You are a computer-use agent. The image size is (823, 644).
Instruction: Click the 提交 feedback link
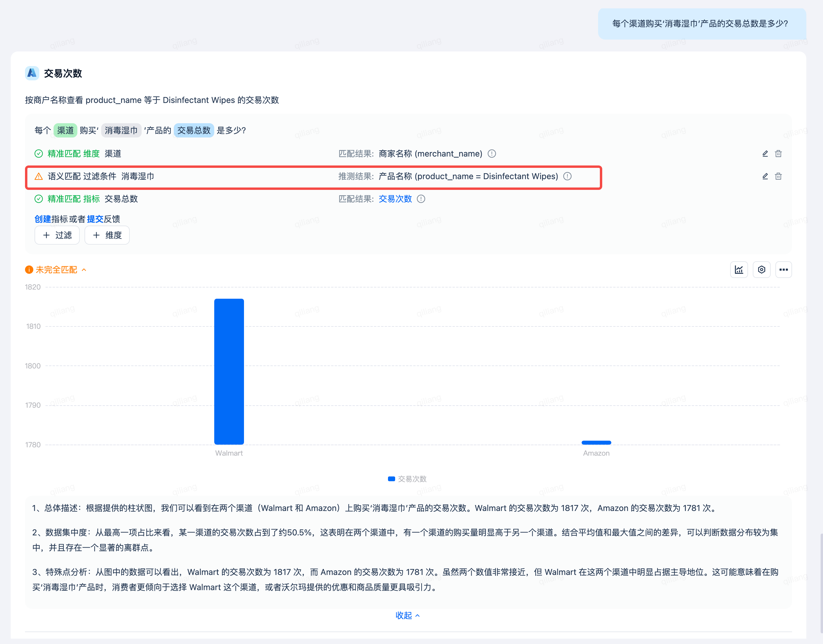(x=95, y=219)
